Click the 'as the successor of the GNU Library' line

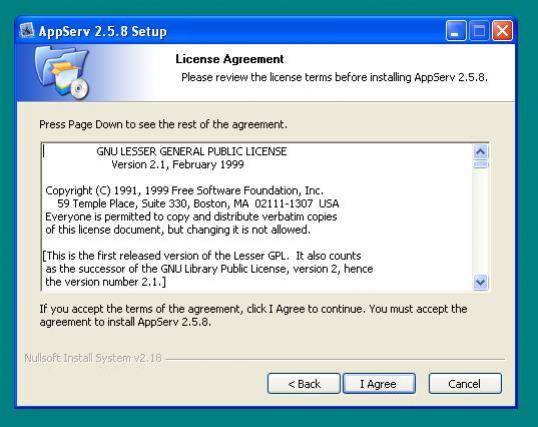209,269
